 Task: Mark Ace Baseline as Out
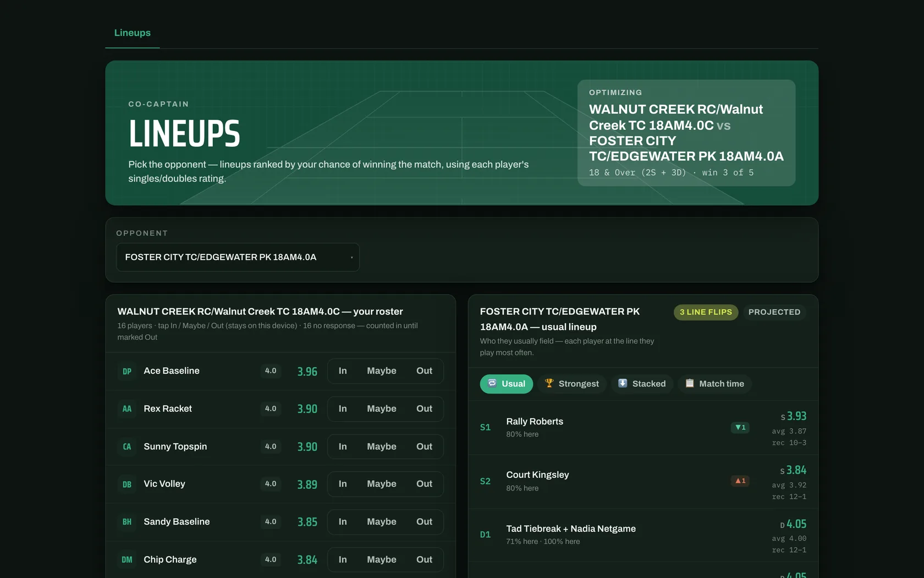(x=424, y=371)
